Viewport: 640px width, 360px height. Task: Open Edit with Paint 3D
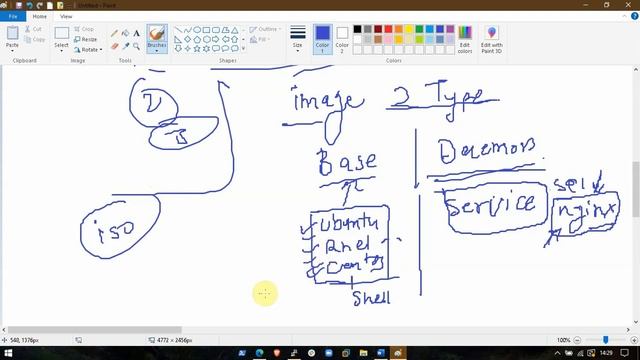(x=491, y=39)
